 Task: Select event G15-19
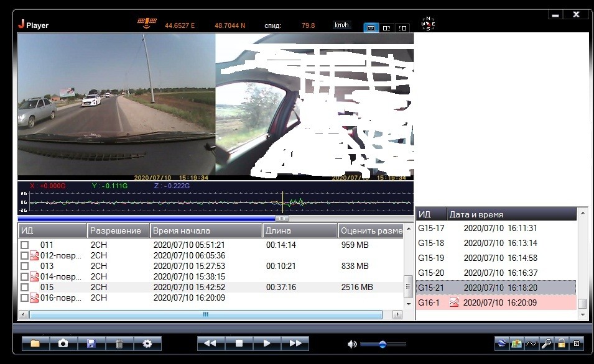click(496, 258)
